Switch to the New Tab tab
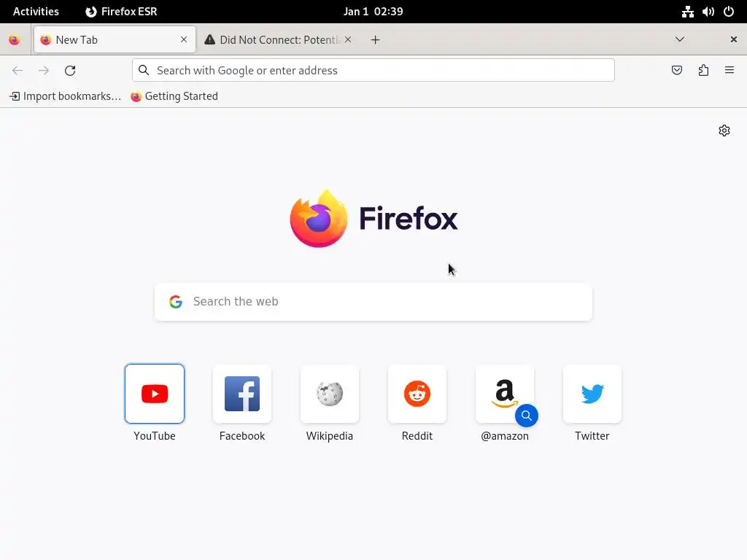Viewport: 747px width, 560px height. click(x=115, y=39)
